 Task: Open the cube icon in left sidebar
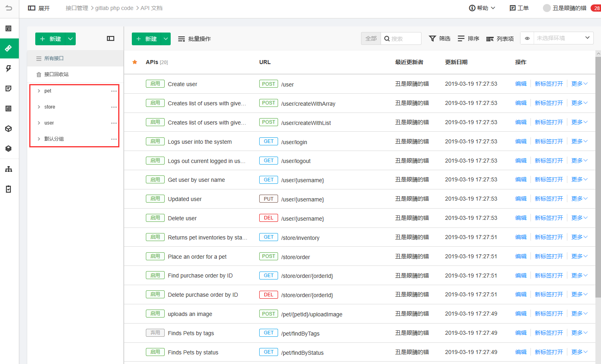(8, 129)
